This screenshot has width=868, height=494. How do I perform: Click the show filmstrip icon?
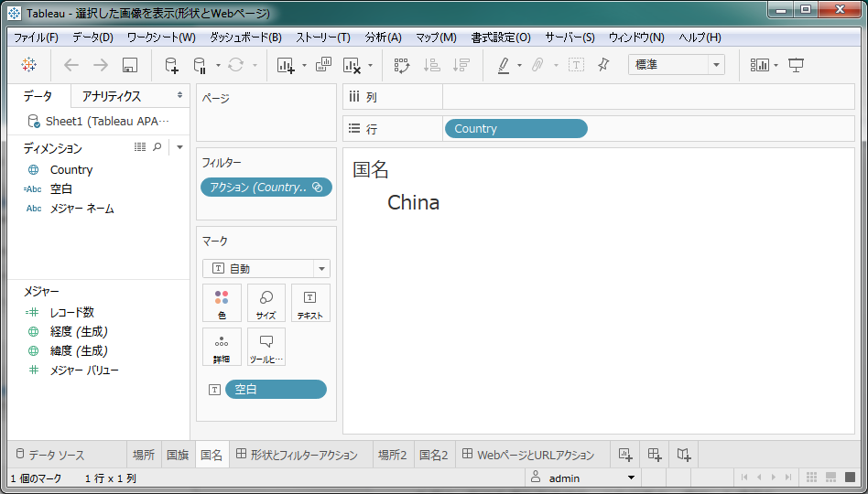tap(830, 477)
